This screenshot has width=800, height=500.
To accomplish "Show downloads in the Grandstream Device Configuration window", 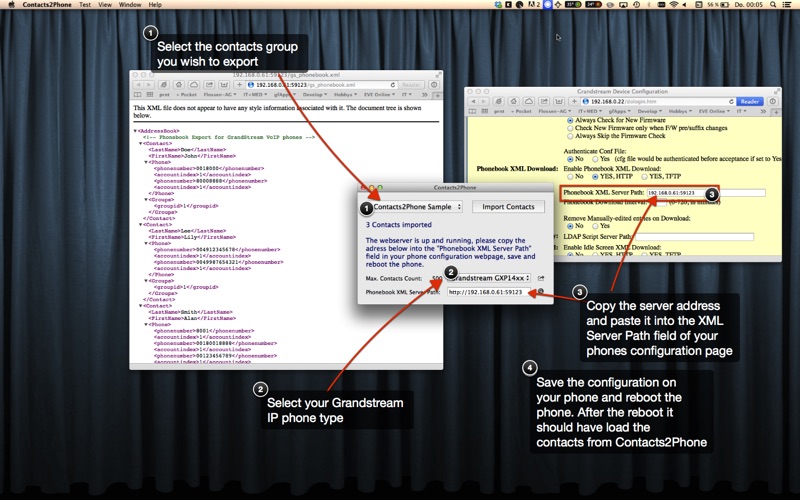I will click(772, 102).
